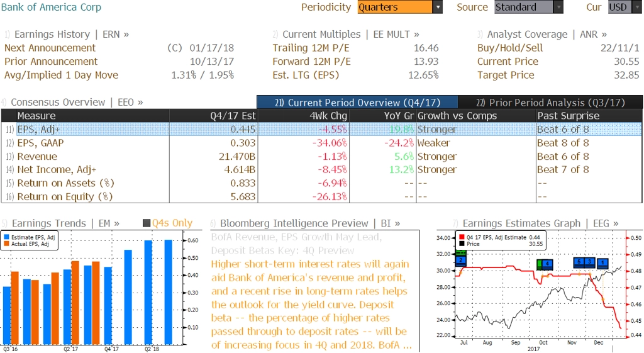Click Net Income estimate 4.614B
The height and width of the screenshot is (353, 644).
click(x=240, y=169)
